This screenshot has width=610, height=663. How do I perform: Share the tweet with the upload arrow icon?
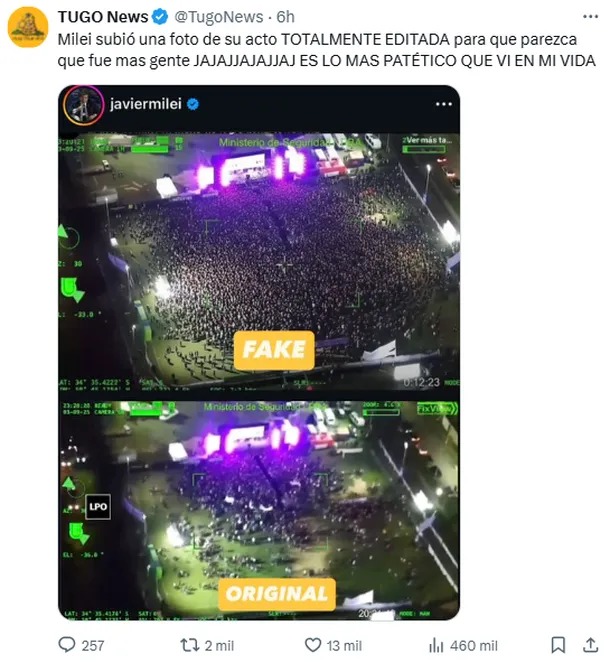(x=590, y=645)
